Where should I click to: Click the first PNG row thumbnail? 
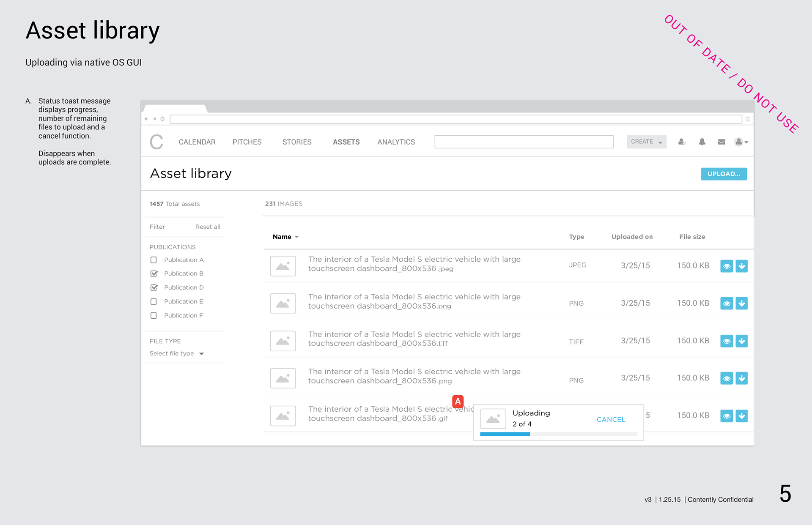pos(283,304)
